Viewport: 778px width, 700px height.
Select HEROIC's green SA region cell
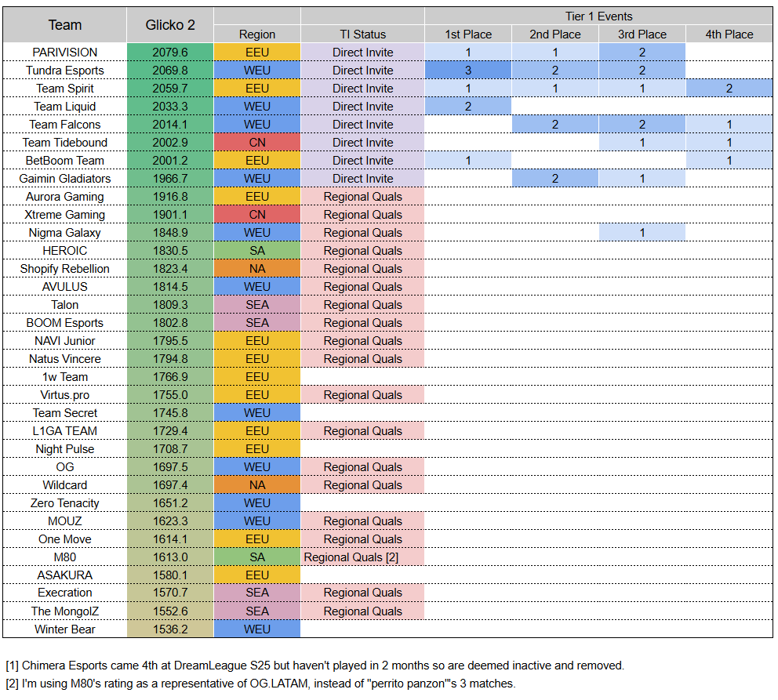pyautogui.click(x=257, y=251)
